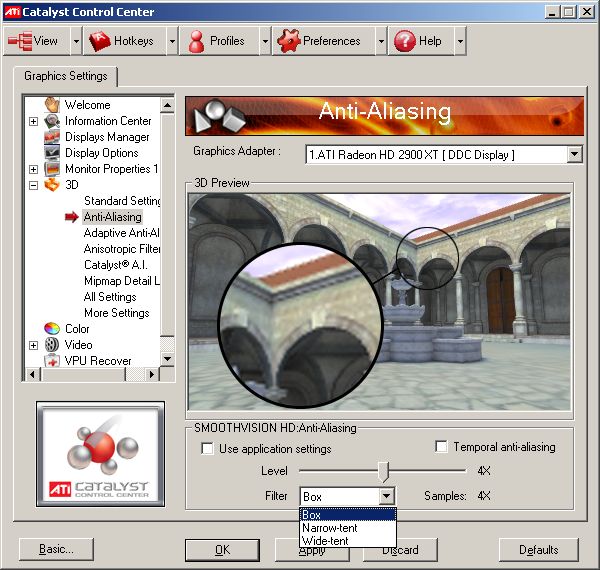This screenshot has height=570, width=600.
Task: Open More Settings tree item
Action: click(117, 313)
